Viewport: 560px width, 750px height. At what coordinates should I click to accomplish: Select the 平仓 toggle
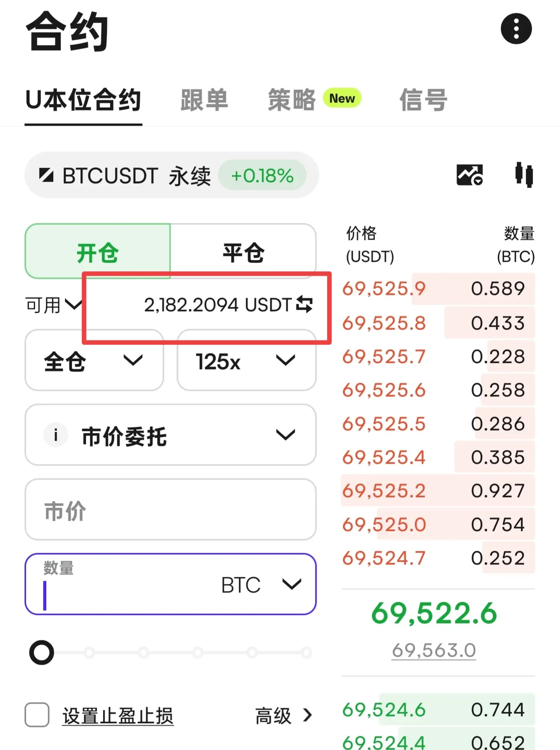[x=243, y=251]
